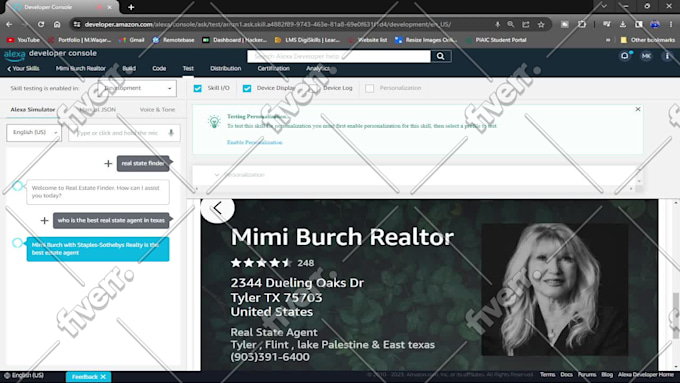Viewport: 680px width, 383px height.
Task: Open the MK user account avatar
Action: 646,56
